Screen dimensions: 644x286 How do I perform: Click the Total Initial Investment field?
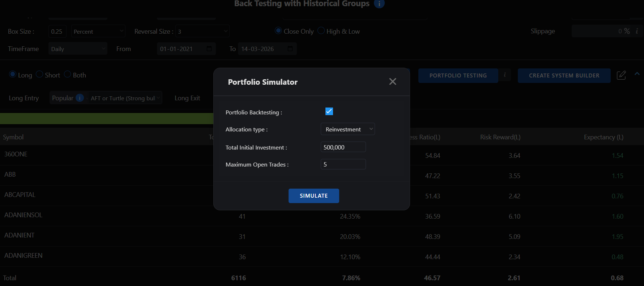point(343,147)
